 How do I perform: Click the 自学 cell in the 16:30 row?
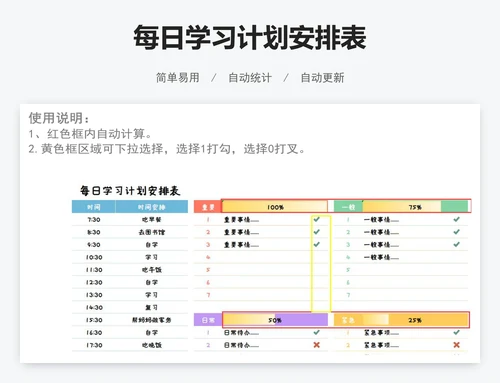point(152,333)
